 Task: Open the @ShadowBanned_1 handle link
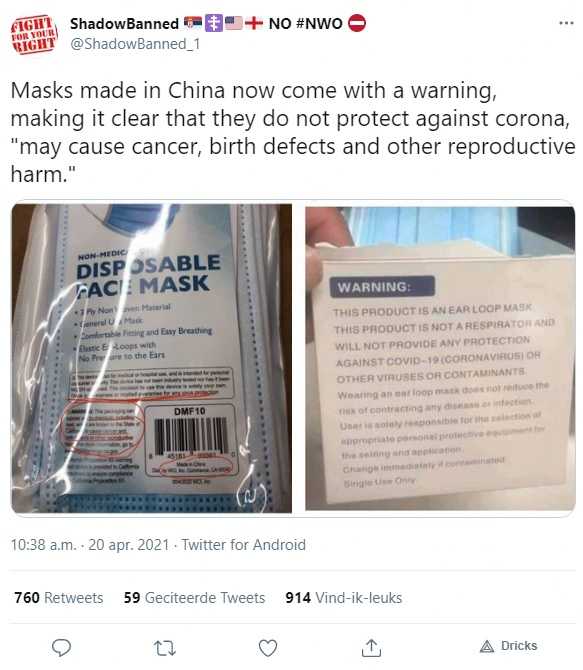(135, 44)
